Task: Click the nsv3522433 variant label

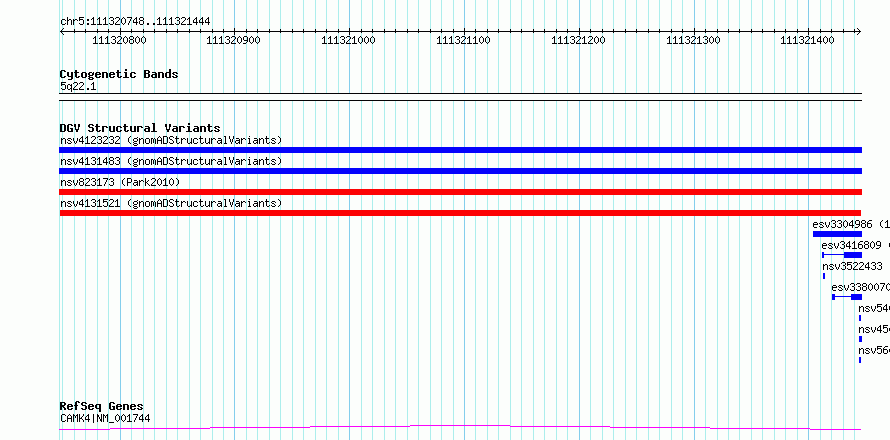Action: point(852,266)
